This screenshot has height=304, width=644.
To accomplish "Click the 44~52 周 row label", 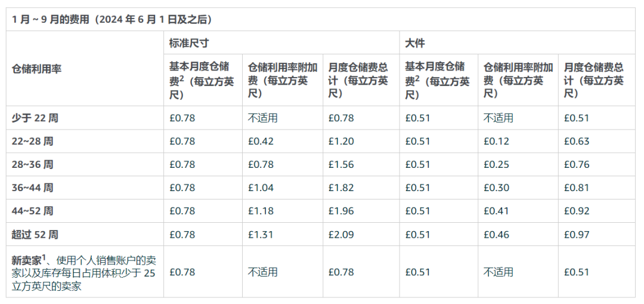I will tap(33, 211).
